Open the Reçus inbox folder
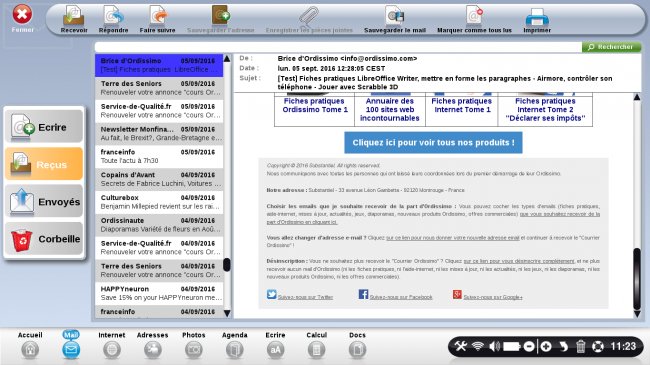The image size is (650, 365). 44,164
